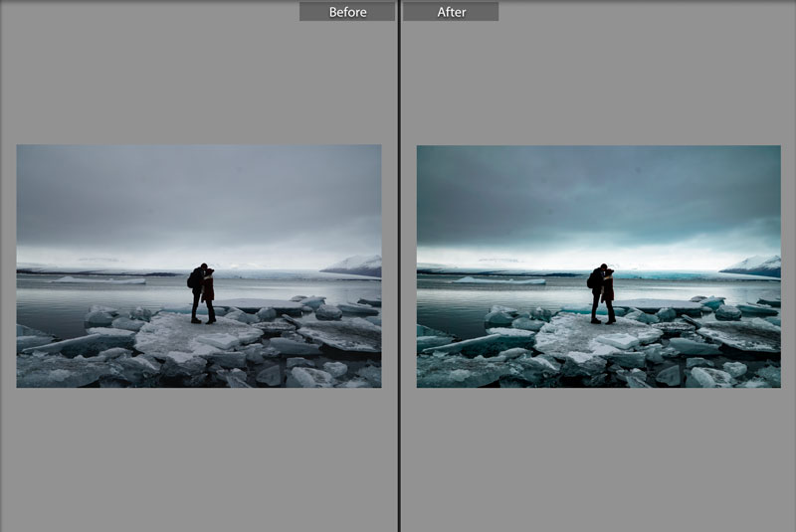Click the snowy mountain in After photo
796x532 pixels.
[x=756, y=266]
